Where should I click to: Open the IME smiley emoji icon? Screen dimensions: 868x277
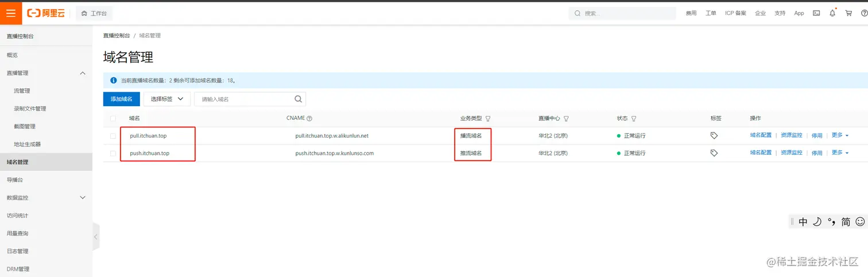click(x=860, y=222)
